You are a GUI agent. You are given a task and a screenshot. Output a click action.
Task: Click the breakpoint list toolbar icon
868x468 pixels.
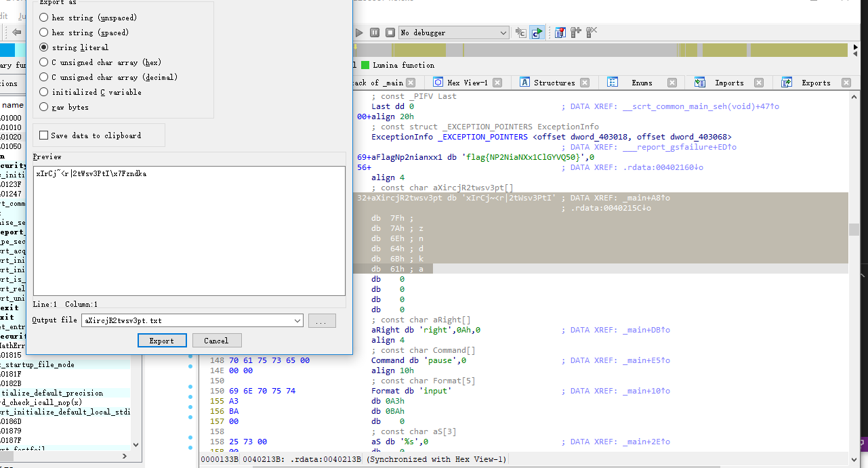(x=560, y=33)
